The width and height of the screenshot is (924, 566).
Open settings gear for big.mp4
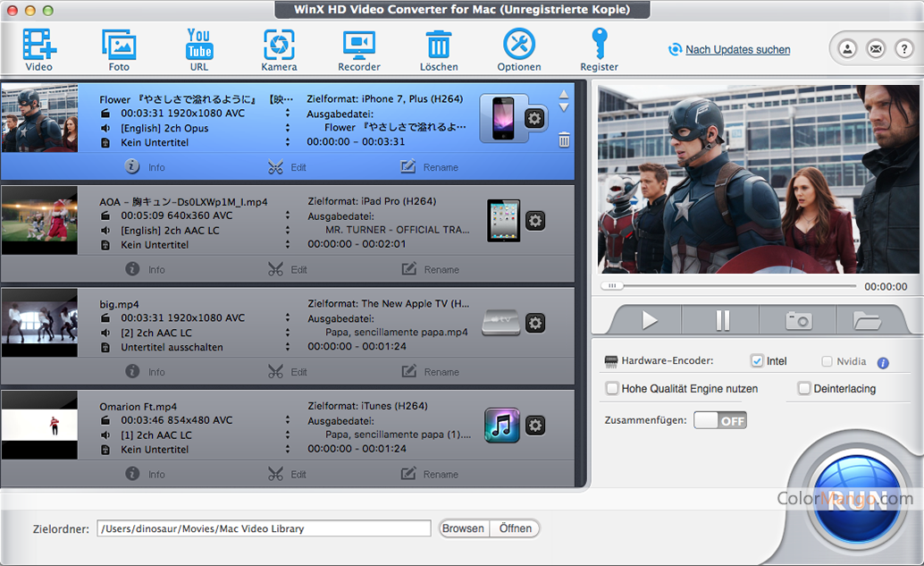(x=535, y=323)
